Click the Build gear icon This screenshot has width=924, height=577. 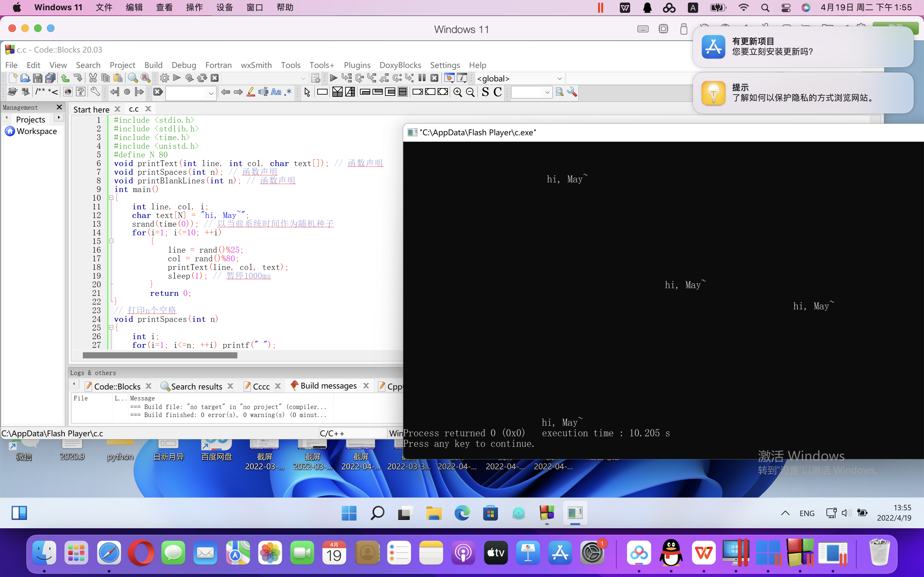click(x=164, y=78)
